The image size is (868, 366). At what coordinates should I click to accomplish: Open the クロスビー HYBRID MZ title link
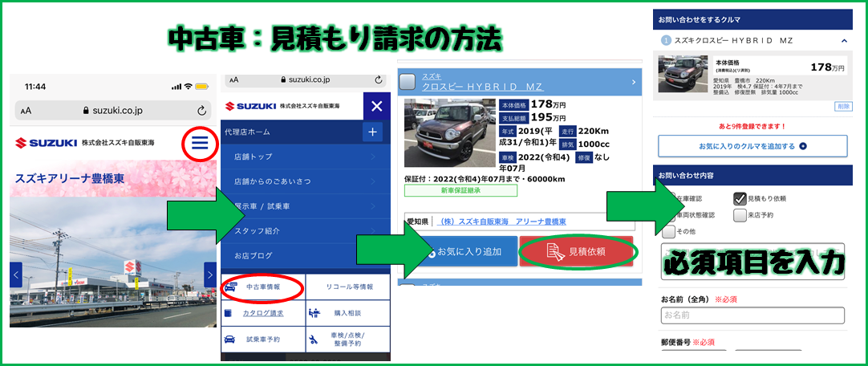pos(483,87)
